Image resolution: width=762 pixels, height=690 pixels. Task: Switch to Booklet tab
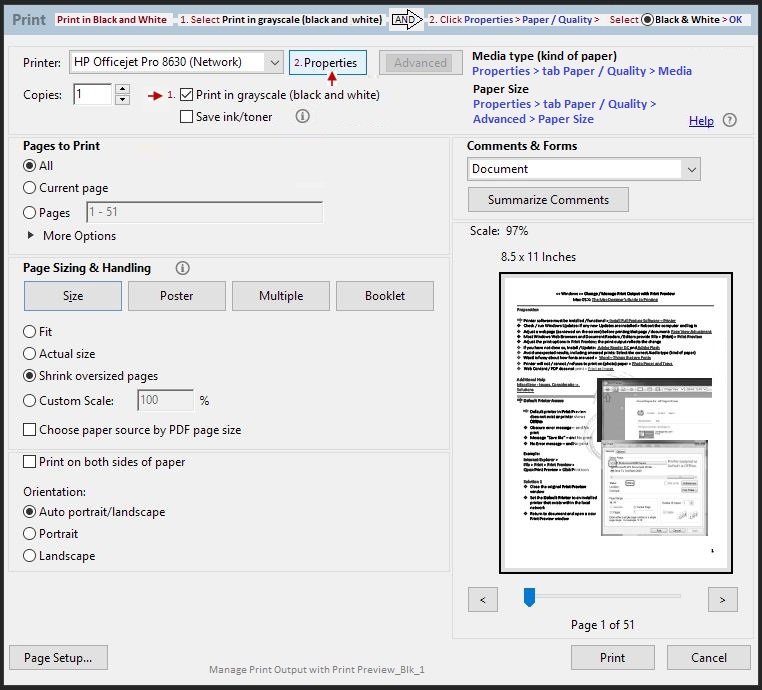click(x=385, y=295)
